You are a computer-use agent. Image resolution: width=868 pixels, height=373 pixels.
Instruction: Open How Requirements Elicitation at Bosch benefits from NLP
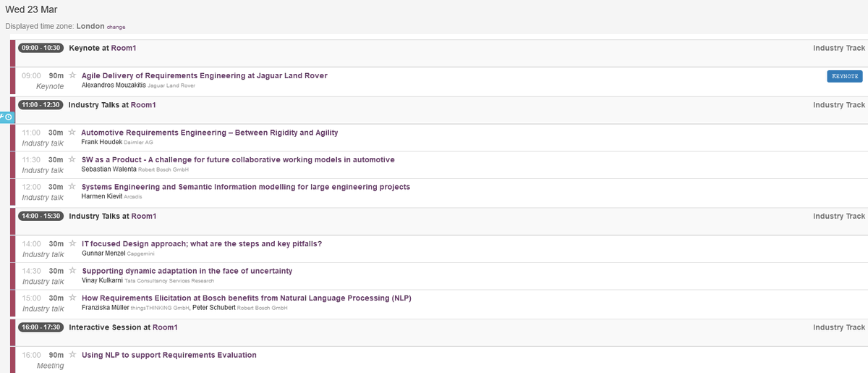[247, 298]
